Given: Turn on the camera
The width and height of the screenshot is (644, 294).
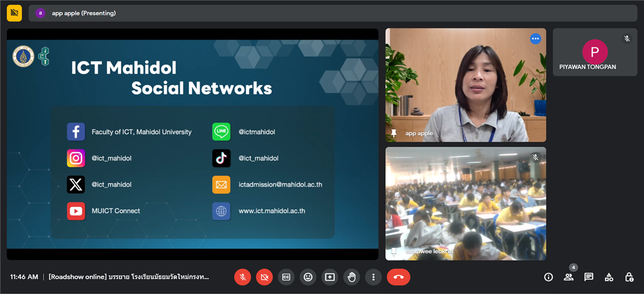Looking at the screenshot, I should tap(264, 277).
